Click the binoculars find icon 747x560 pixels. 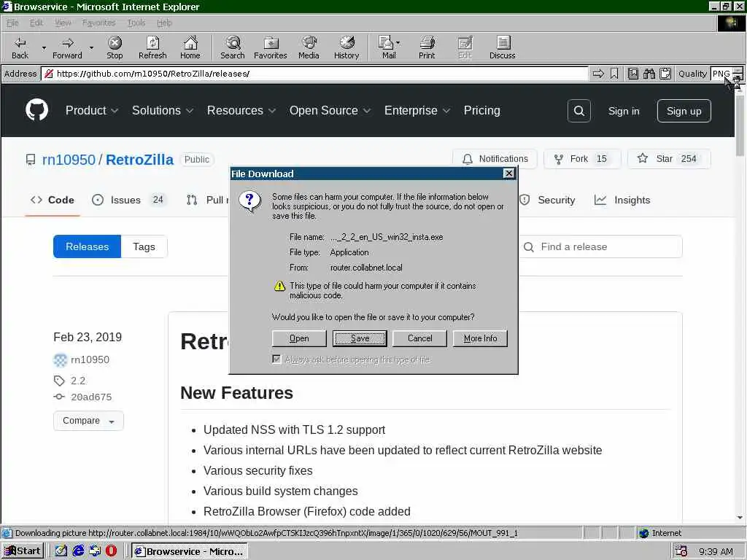coord(649,74)
